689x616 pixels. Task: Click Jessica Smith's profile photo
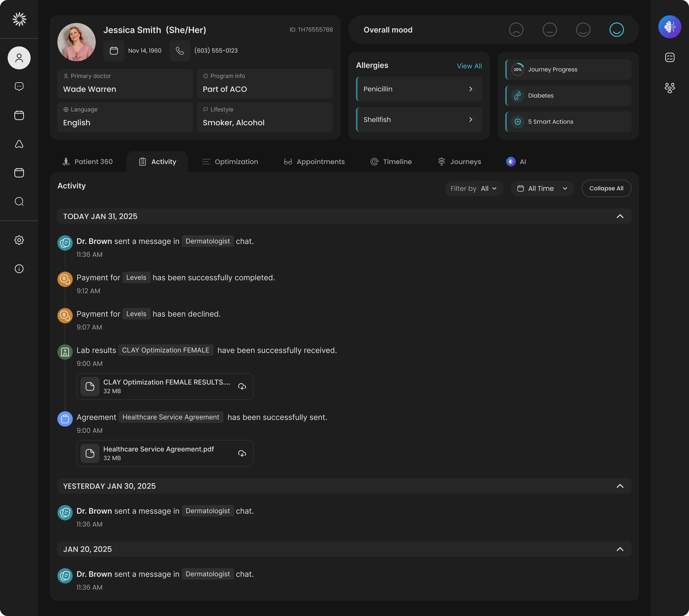click(x=77, y=42)
